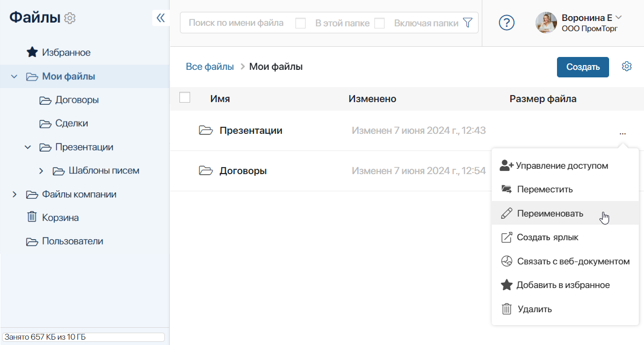Open the search filter funnel icon
644x345 pixels.
(467, 23)
